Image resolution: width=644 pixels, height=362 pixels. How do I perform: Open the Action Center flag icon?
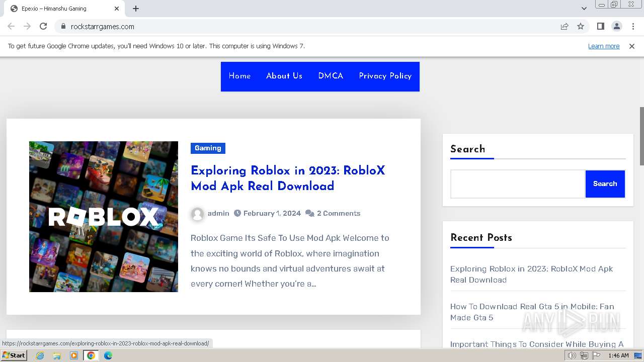(x=596, y=355)
